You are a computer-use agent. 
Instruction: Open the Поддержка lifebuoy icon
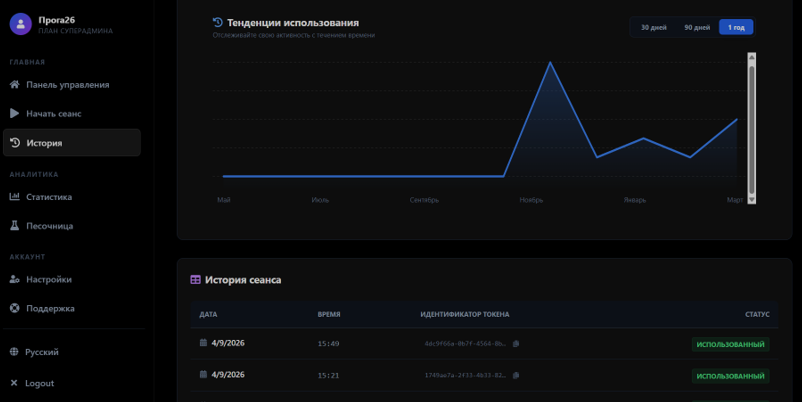pyautogui.click(x=14, y=309)
